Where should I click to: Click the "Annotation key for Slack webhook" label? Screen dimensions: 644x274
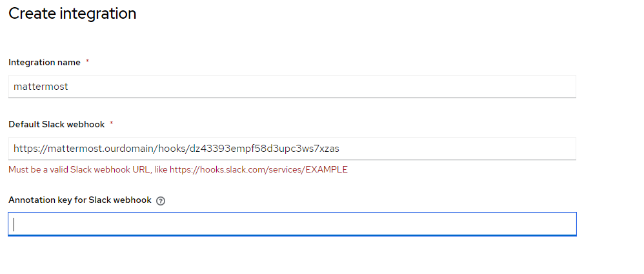point(80,200)
